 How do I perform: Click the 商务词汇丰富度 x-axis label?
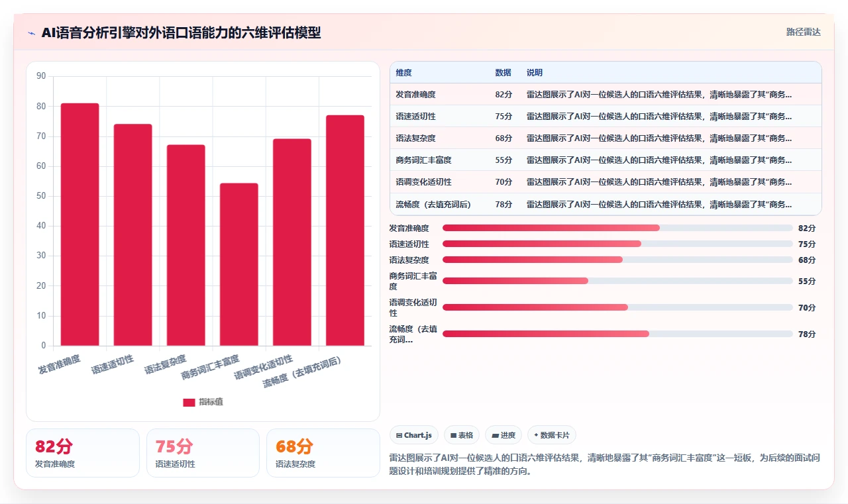coord(211,368)
